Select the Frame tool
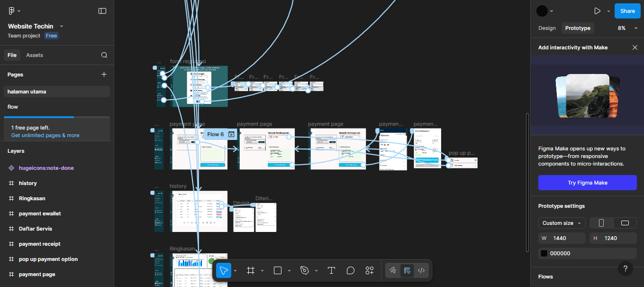This screenshot has width=644, height=287. coord(251,270)
